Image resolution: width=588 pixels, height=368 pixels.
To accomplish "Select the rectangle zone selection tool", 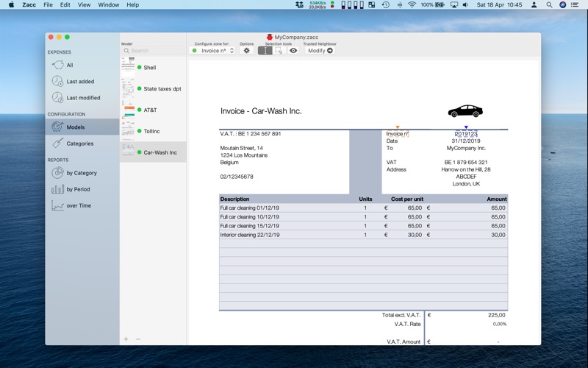I will [279, 50].
